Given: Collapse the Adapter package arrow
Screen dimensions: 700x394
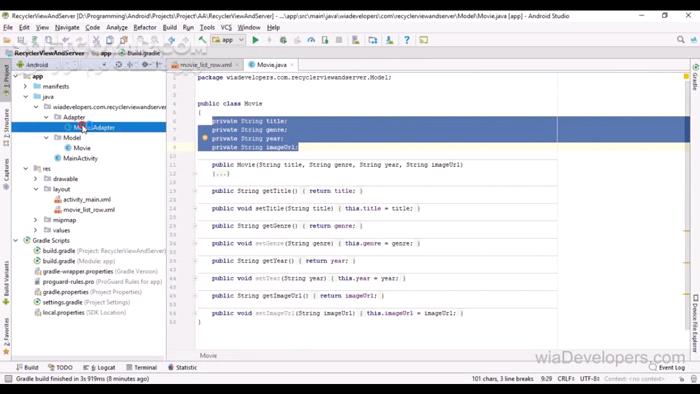Looking at the screenshot, I should [46, 117].
